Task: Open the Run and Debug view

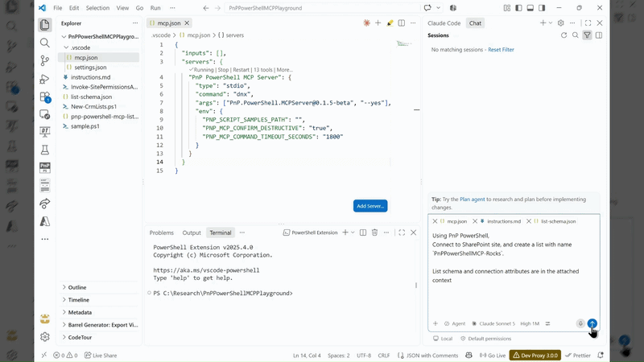Action: point(45,79)
